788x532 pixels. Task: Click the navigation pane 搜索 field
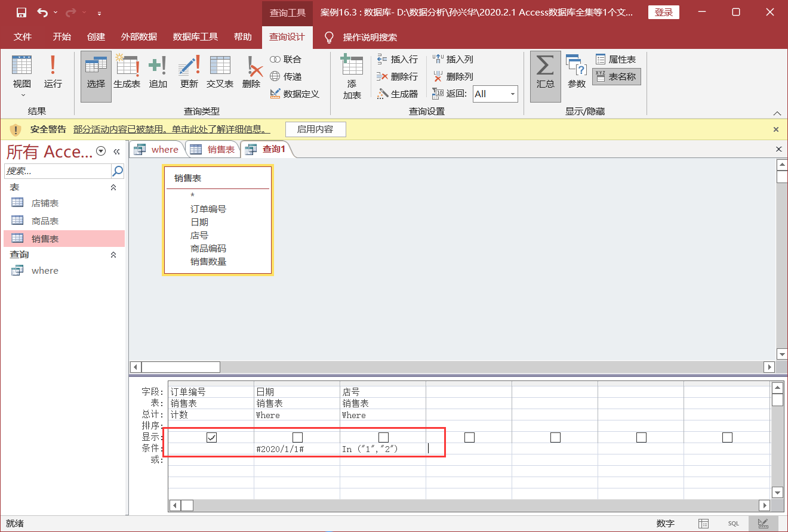point(58,171)
